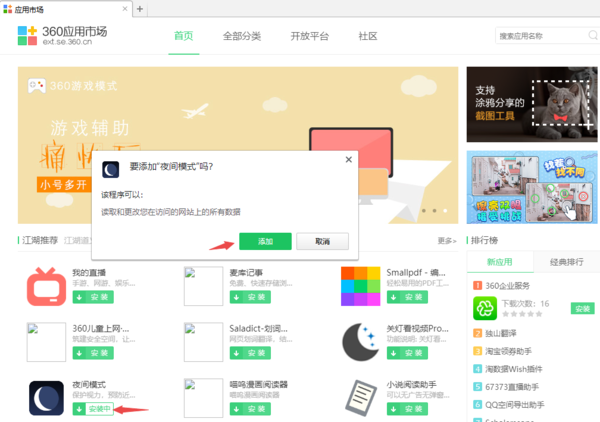Image resolution: width=600 pixels, height=422 pixels.
Task: Open 淘数据Wish插件 in the ranking list
Action: (x=514, y=369)
